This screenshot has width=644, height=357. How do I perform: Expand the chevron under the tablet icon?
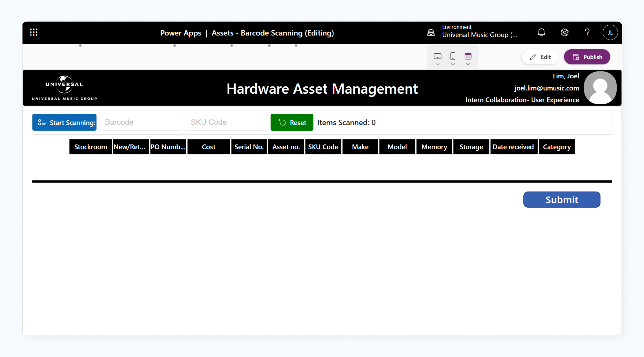[x=437, y=64]
